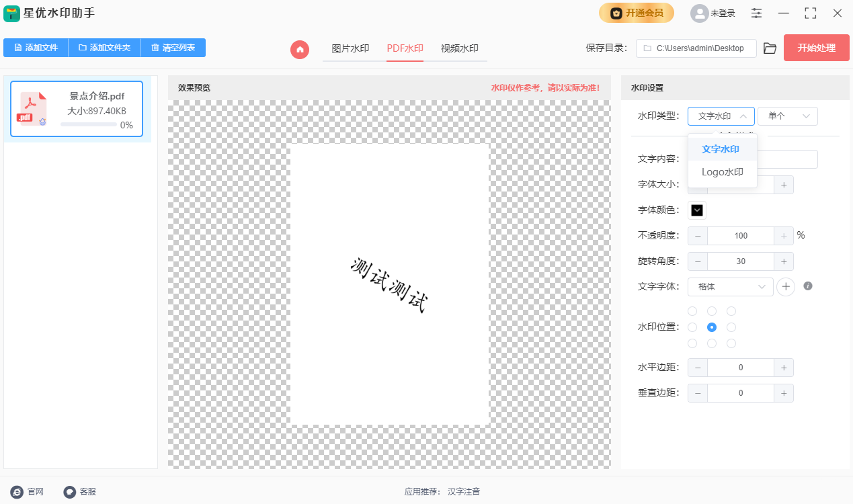Click the user avatar icon
Viewport: 853px width, 504px height.
pyautogui.click(x=700, y=13)
